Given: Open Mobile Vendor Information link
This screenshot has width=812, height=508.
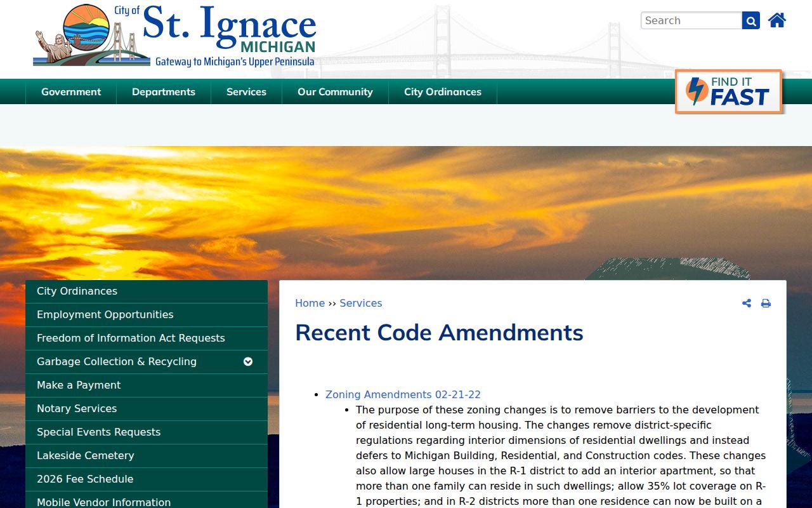Looking at the screenshot, I should [x=147, y=500].
